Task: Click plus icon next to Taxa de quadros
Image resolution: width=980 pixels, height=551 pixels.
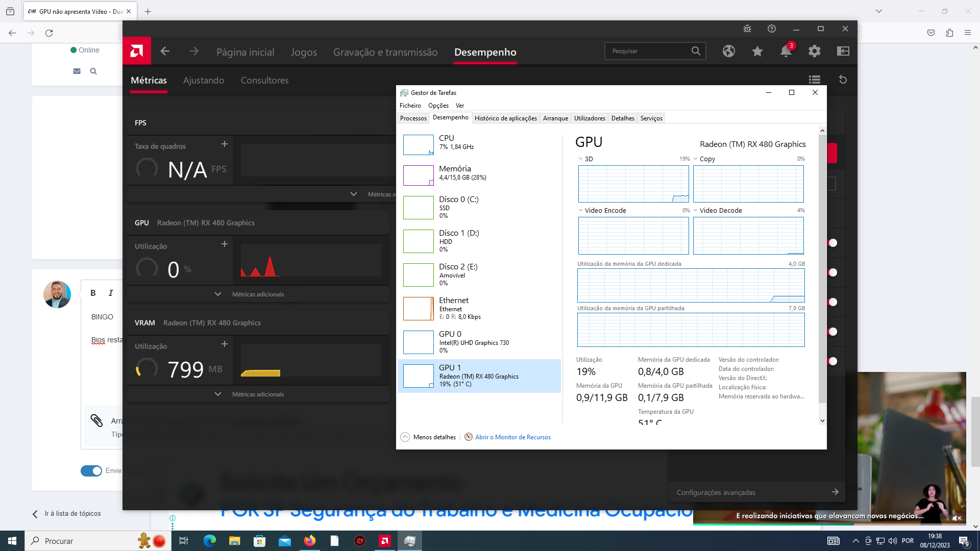Action: point(225,144)
